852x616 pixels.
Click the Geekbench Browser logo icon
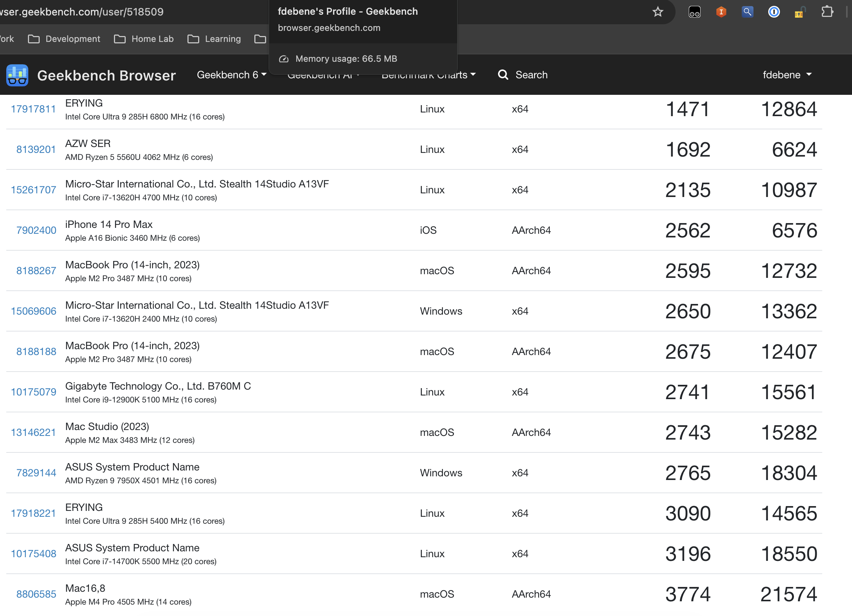tap(17, 75)
